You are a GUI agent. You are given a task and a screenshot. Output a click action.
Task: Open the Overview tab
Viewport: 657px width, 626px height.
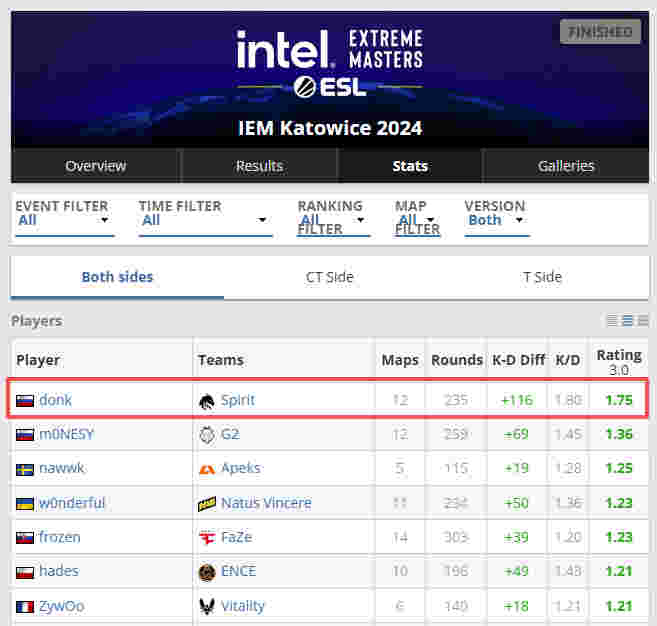pyautogui.click(x=96, y=166)
